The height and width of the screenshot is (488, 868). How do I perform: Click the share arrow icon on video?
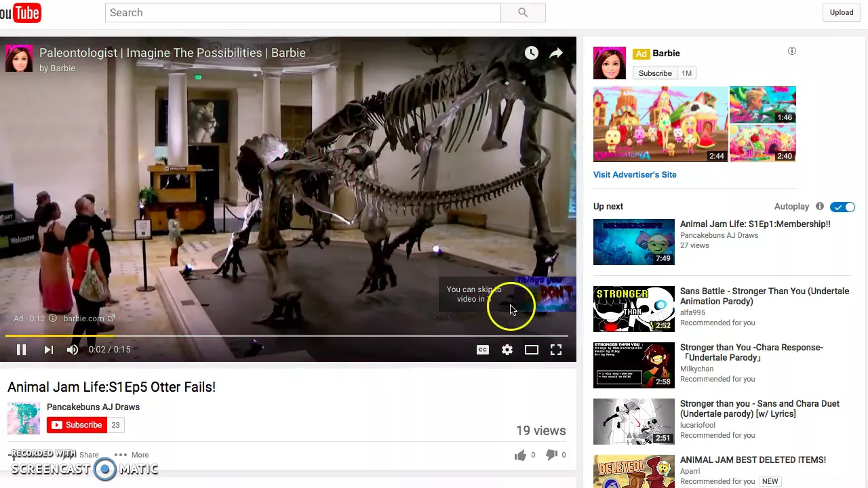tap(556, 54)
